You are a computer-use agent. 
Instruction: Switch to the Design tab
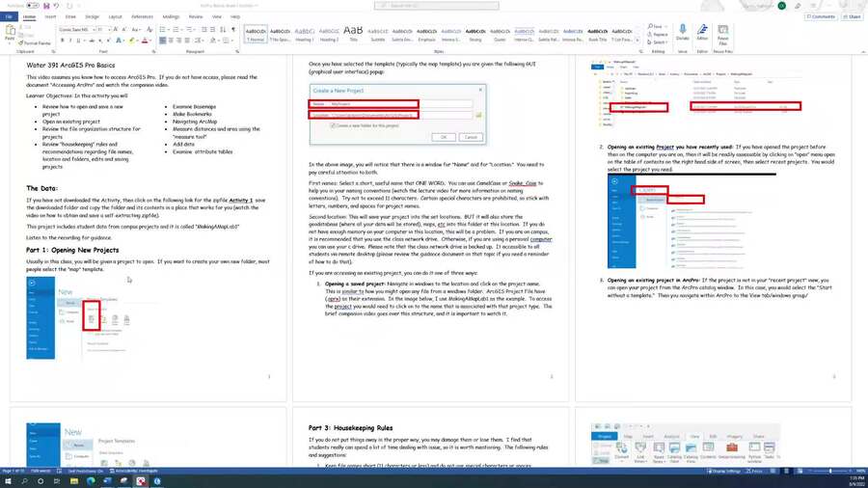[x=92, y=16]
